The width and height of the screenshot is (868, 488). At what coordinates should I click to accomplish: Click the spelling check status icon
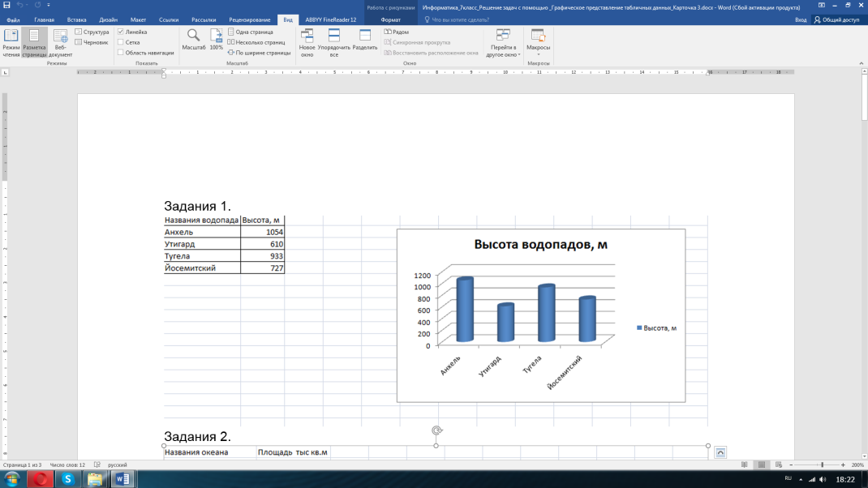[97, 464]
